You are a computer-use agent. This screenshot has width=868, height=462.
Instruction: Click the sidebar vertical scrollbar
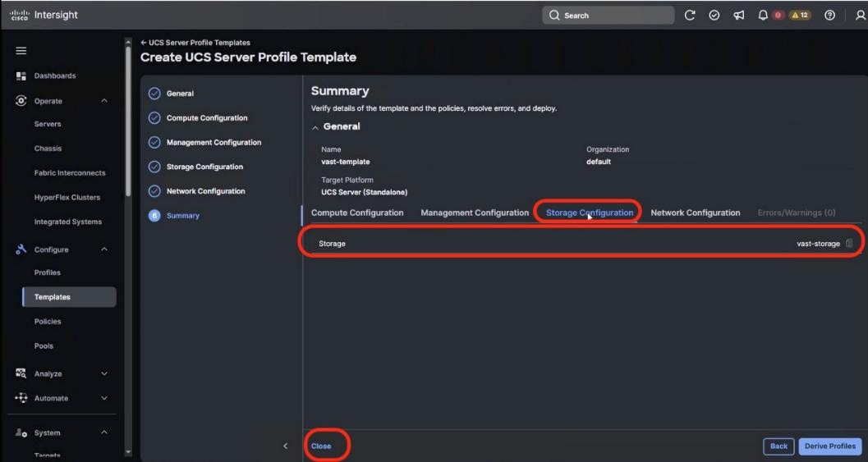coord(128,121)
